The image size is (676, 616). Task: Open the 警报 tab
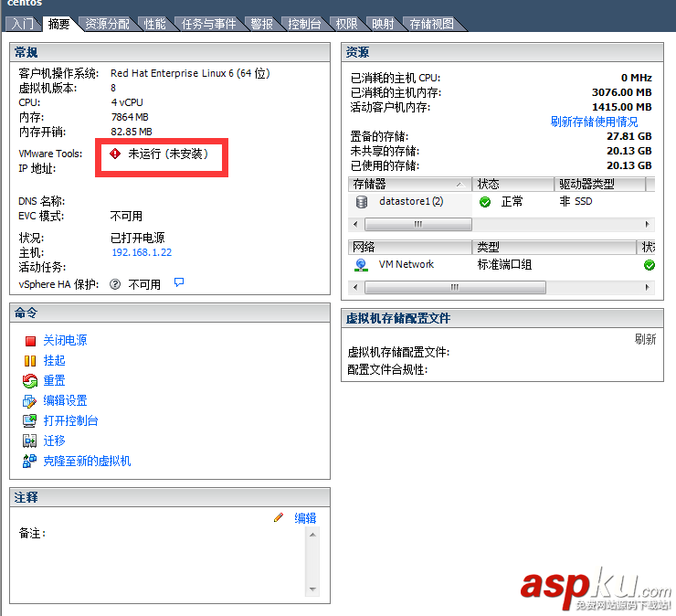[261, 24]
